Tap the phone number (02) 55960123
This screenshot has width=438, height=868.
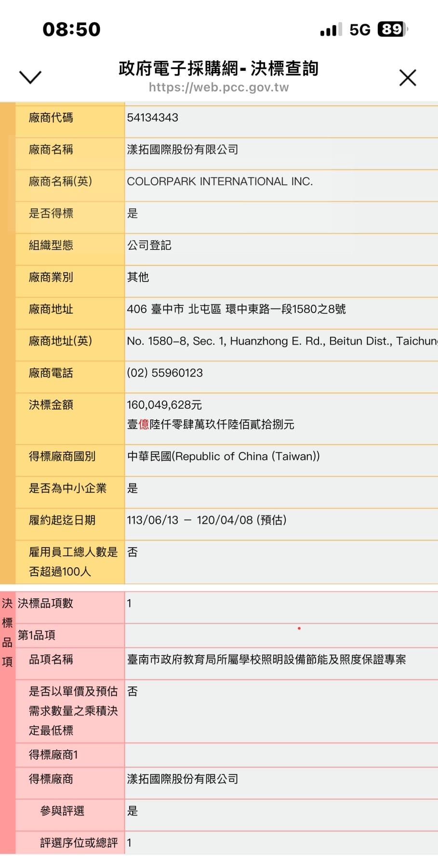coord(165,373)
